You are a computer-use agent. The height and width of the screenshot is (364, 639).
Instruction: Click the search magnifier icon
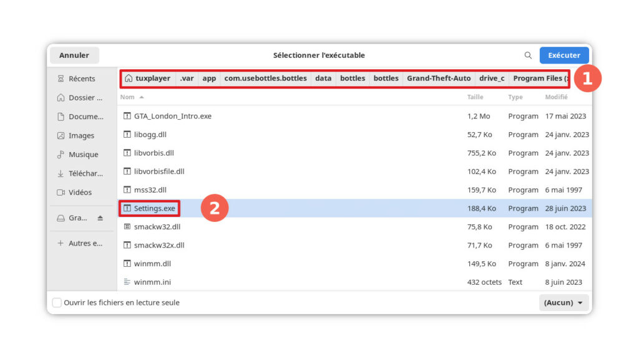point(528,55)
